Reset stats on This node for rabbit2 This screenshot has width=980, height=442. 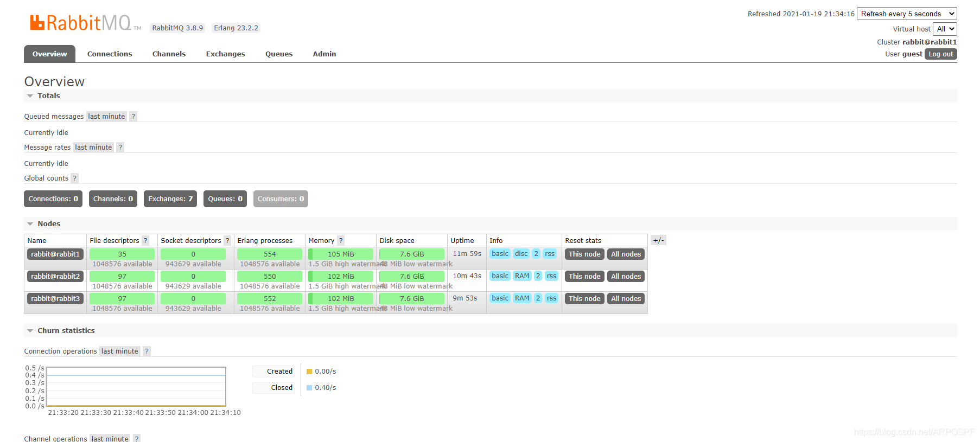pyautogui.click(x=584, y=276)
